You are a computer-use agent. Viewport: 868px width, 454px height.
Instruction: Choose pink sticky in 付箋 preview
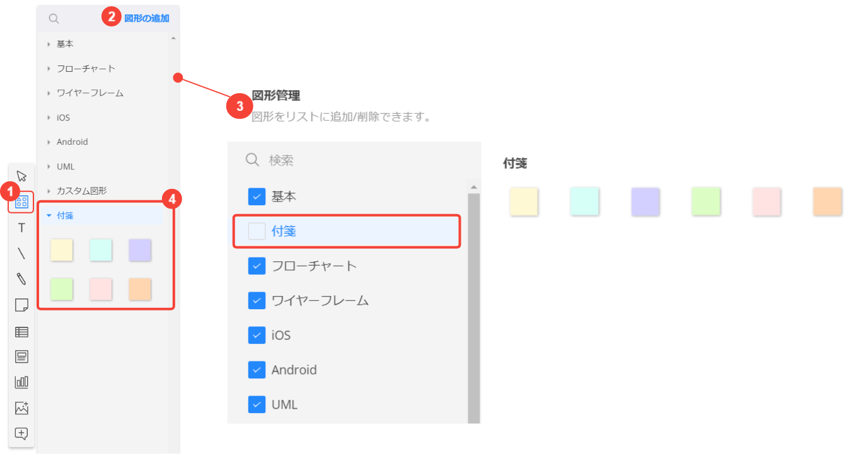(x=767, y=201)
